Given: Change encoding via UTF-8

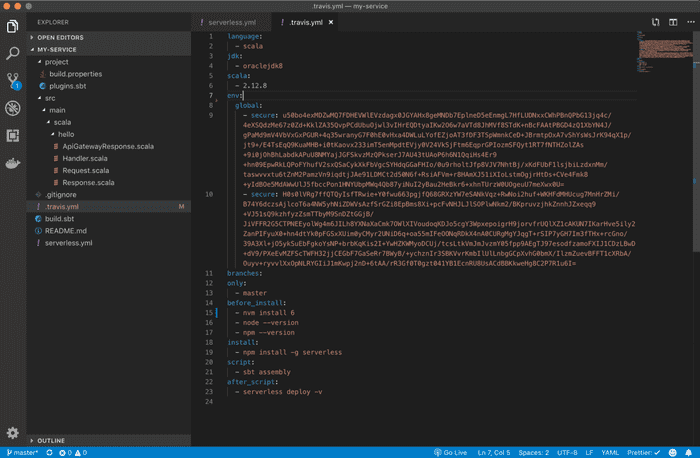Looking at the screenshot, I should coord(567,453).
